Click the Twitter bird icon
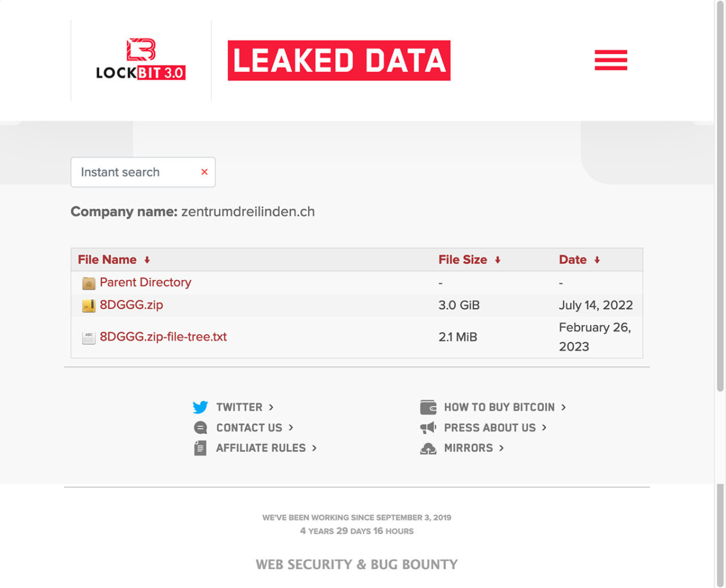This screenshot has height=588, width=726. 200,407
